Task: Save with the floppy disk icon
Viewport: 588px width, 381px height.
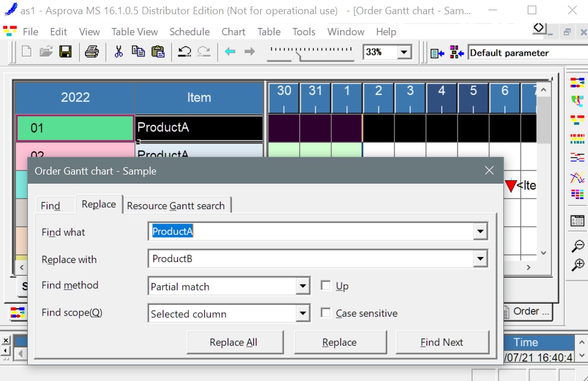Action: click(x=65, y=51)
